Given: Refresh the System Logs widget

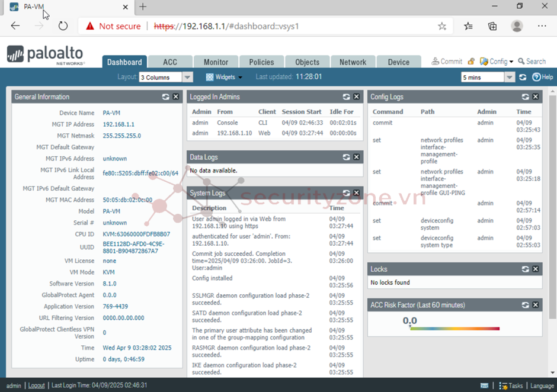Looking at the screenshot, I should click(347, 193).
